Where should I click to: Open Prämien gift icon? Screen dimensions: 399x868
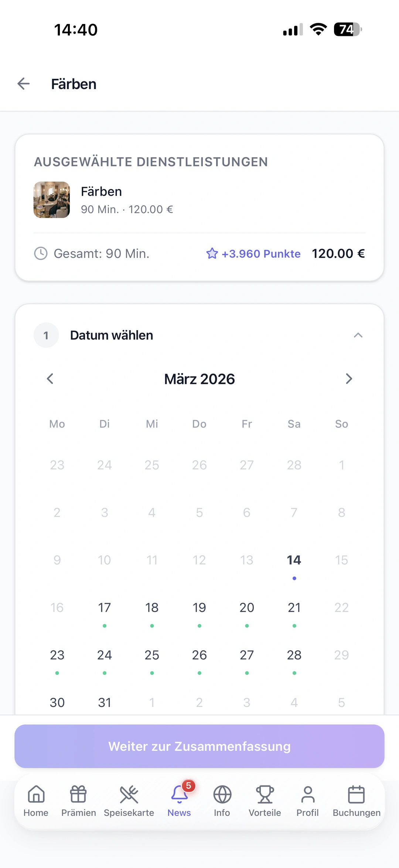pos(78,801)
